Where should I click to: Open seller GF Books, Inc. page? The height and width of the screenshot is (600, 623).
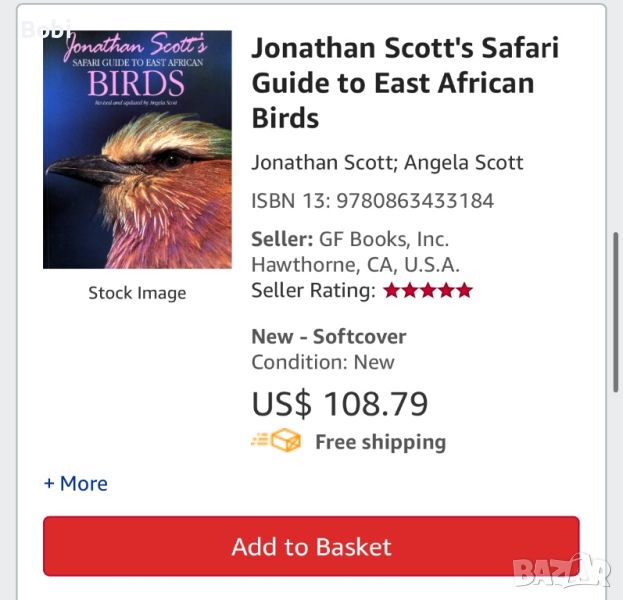click(x=384, y=239)
